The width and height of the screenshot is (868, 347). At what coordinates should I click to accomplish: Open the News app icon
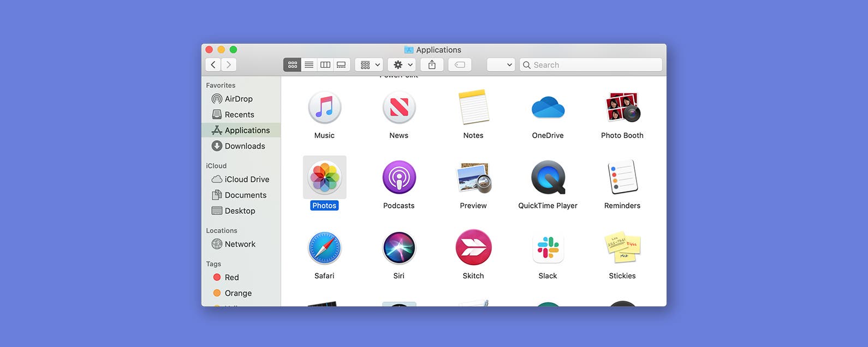click(399, 107)
